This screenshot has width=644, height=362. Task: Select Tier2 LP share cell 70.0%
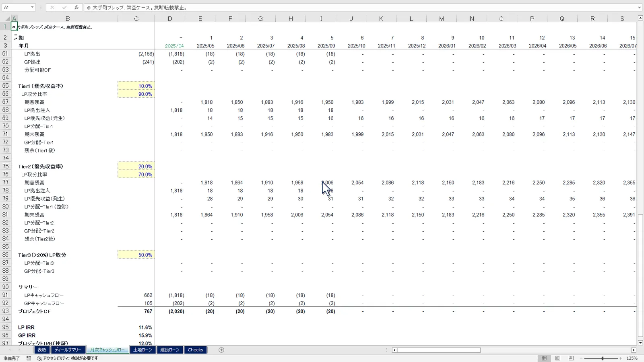[136, 175]
